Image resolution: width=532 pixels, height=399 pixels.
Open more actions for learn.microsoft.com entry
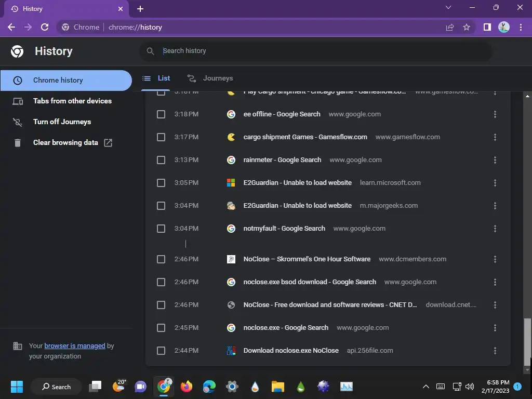click(x=495, y=183)
